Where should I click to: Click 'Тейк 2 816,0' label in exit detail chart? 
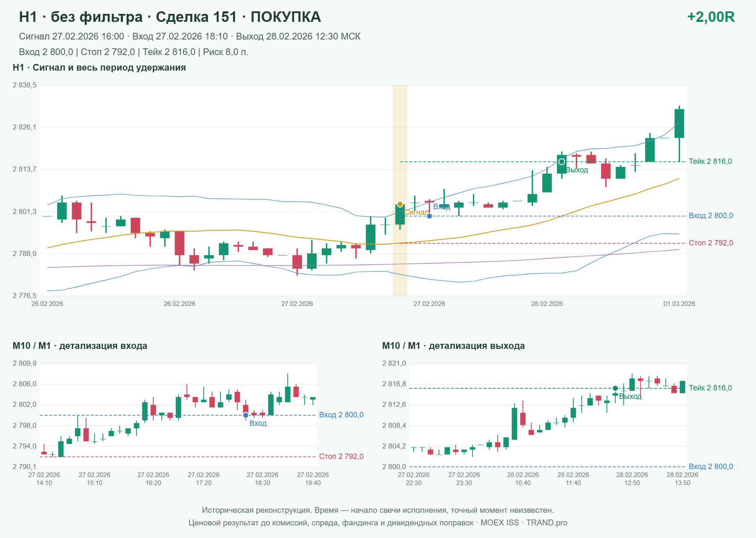tap(710, 388)
